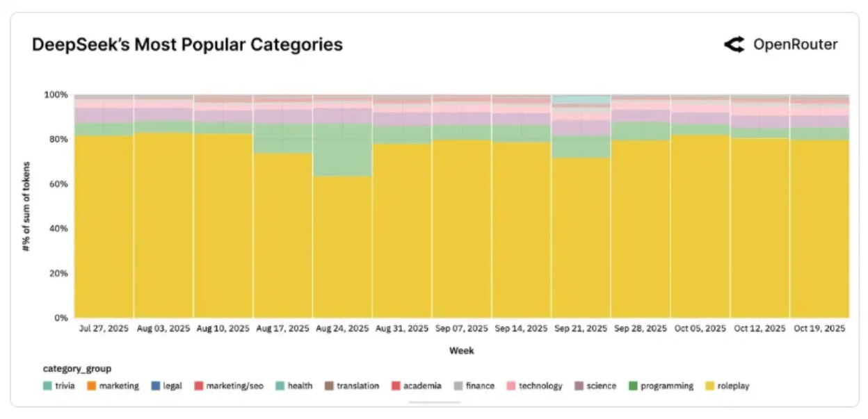This screenshot has width=868, height=419.
Task: Click the OpenRouter logo icon
Action: click(x=734, y=45)
